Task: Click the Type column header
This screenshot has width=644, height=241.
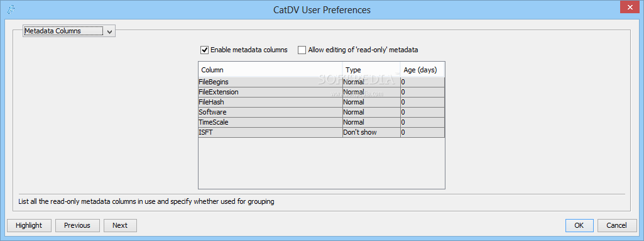Action: pyautogui.click(x=371, y=70)
